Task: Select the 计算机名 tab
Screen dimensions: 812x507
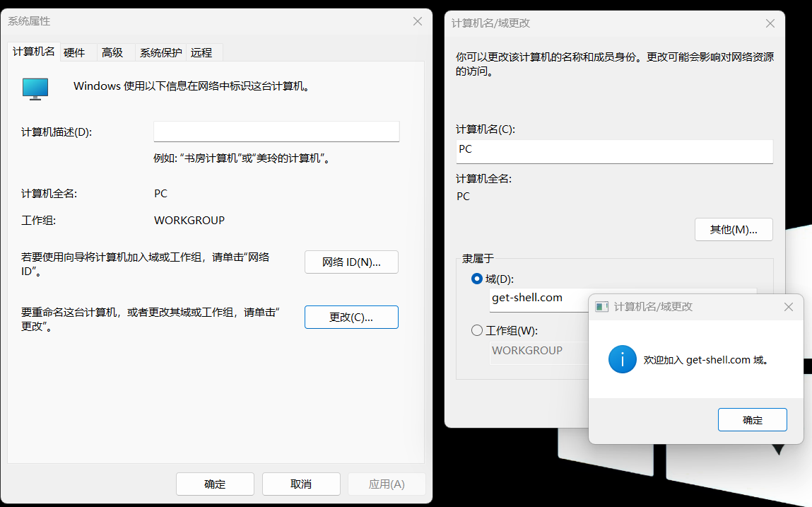Action: pyautogui.click(x=33, y=52)
